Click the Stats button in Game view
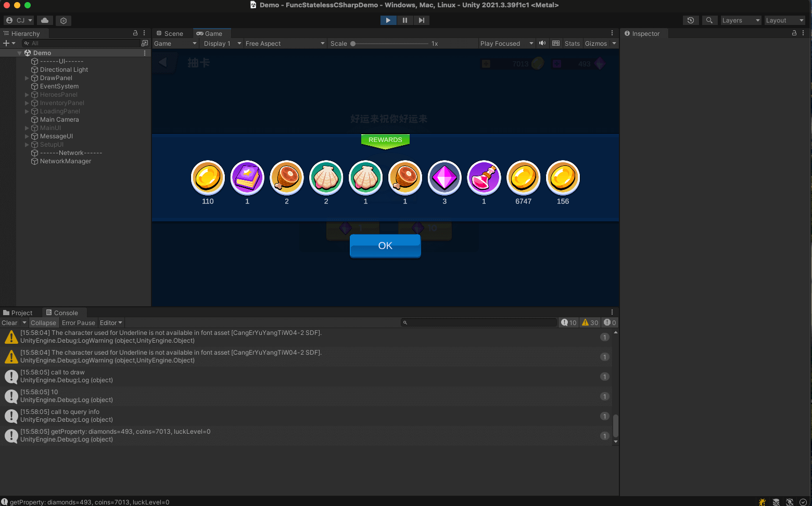812x506 pixels. [572, 44]
